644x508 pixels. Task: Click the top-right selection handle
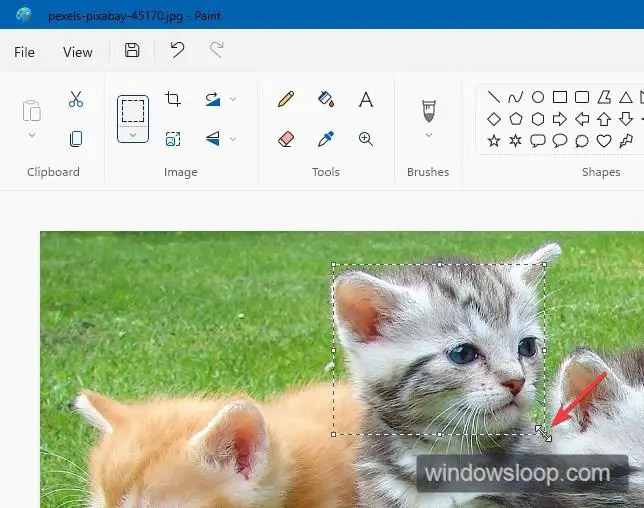pyautogui.click(x=545, y=265)
